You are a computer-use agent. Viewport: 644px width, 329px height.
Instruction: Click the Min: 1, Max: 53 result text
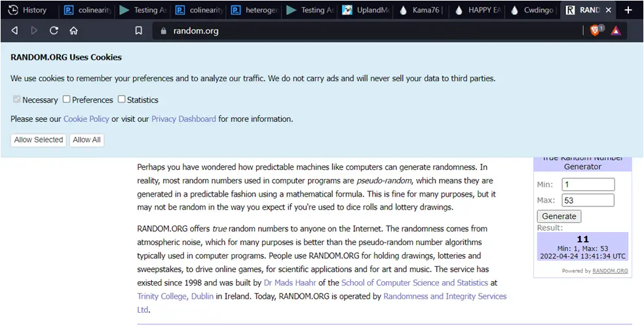(x=583, y=248)
